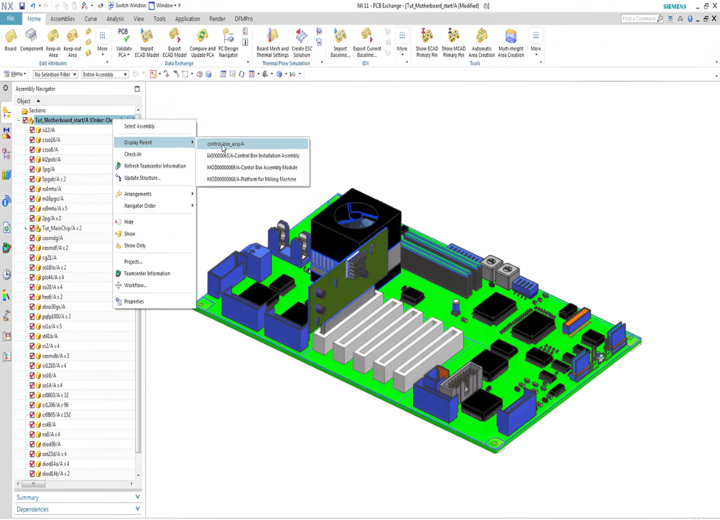
Task: Open Import ECAD Model
Action: pos(146,42)
